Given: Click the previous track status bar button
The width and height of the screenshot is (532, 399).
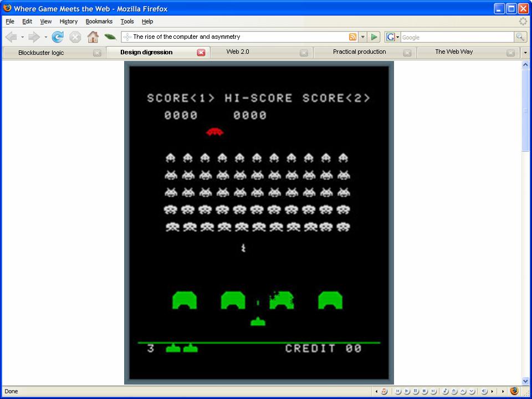Looking at the screenshot, I should [398, 391].
